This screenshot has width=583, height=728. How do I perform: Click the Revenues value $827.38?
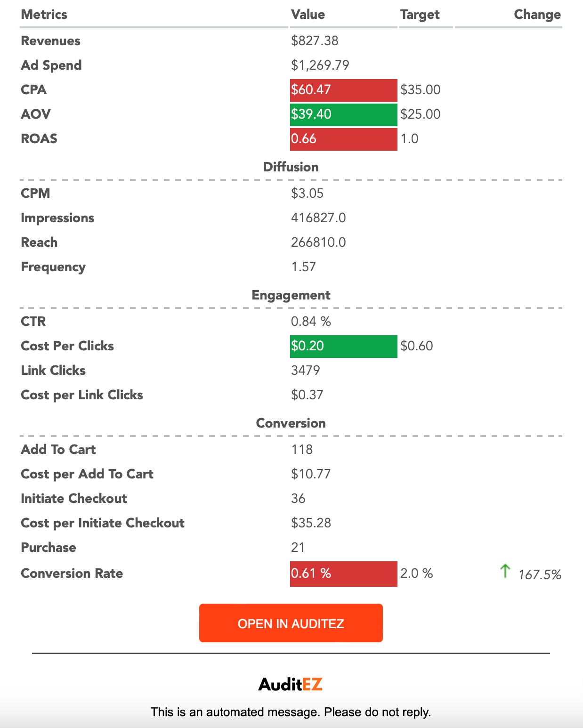pos(315,41)
